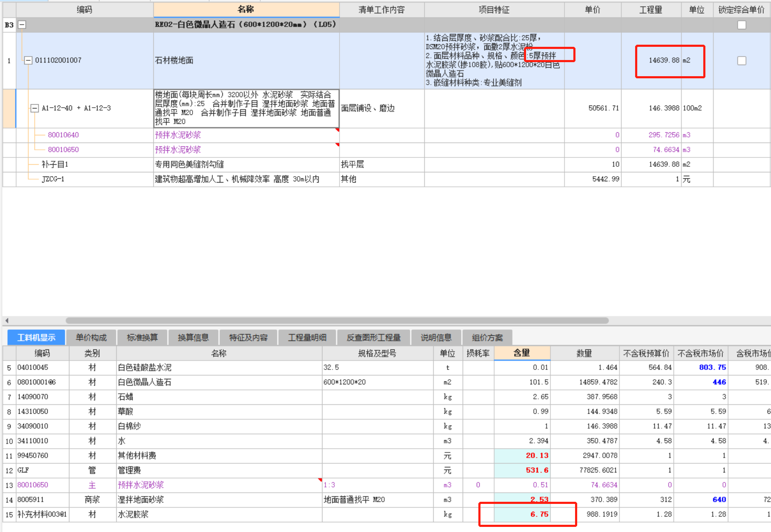Click 白棉纱 material row
The width and height of the screenshot is (771, 532).
(387, 426)
